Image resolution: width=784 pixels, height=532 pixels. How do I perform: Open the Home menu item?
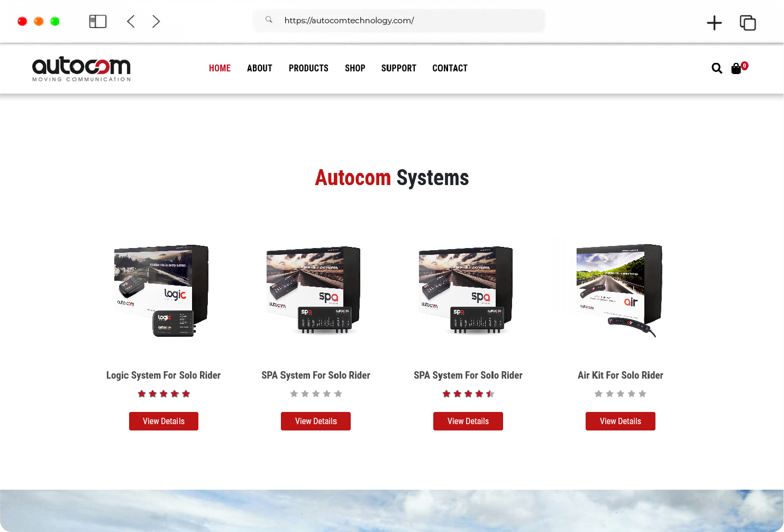tap(220, 68)
